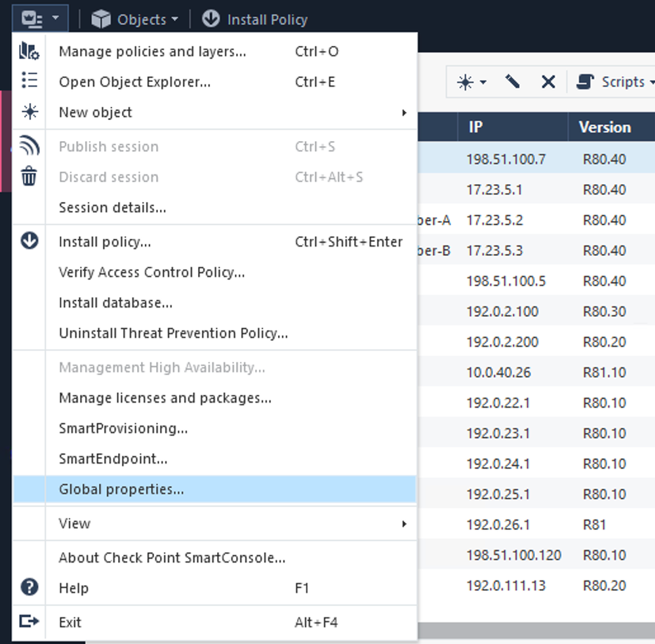The width and height of the screenshot is (655, 644).
Task: Click IP cell 192.0.22.1
Action: click(498, 403)
